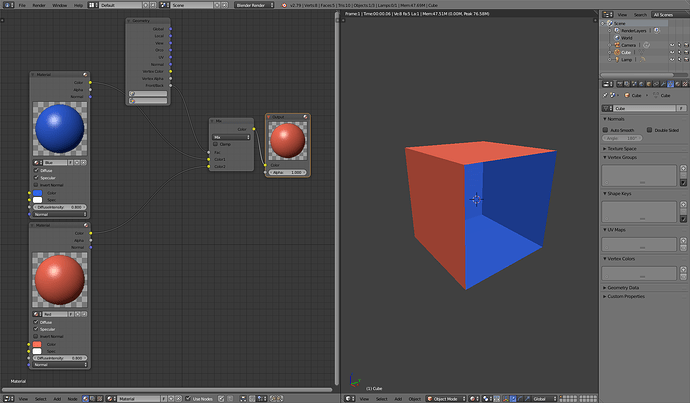Click the viewport shading sphere icon

tap(473, 399)
